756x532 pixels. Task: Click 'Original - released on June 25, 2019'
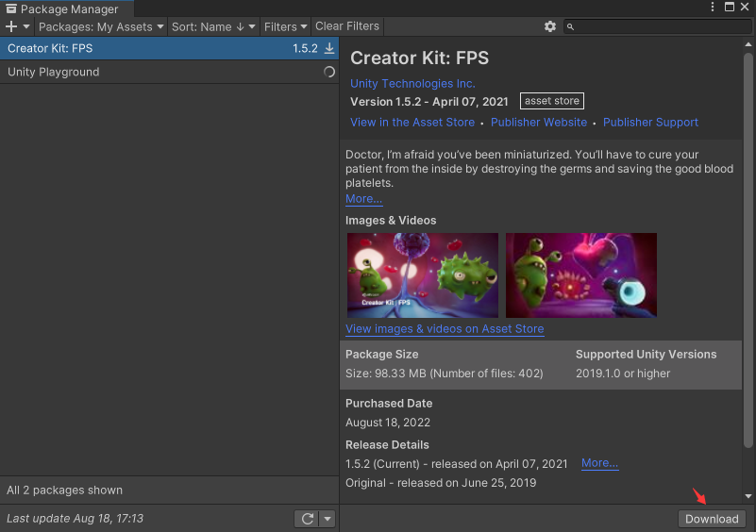(x=441, y=483)
